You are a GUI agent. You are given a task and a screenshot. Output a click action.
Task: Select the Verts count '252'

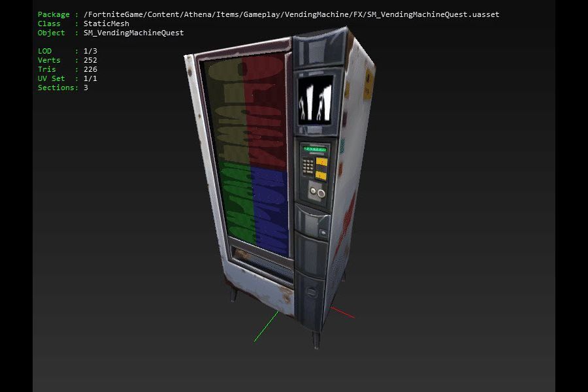pos(90,60)
